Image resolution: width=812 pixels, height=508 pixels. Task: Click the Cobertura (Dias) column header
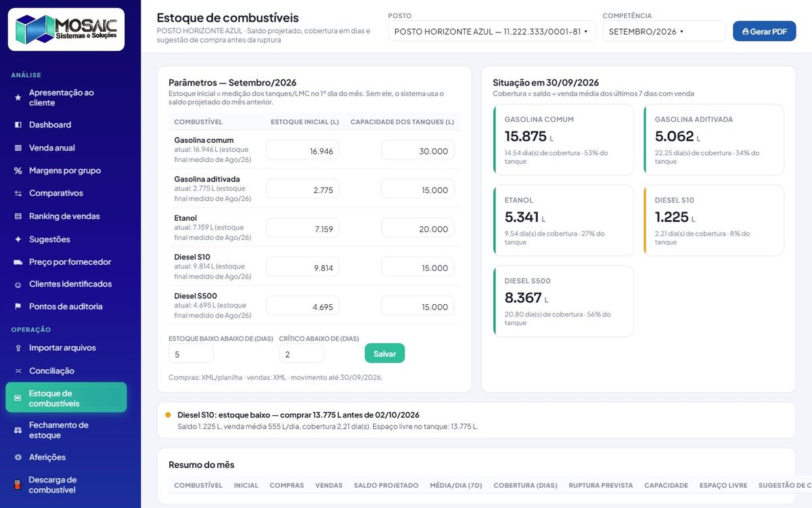pos(525,485)
